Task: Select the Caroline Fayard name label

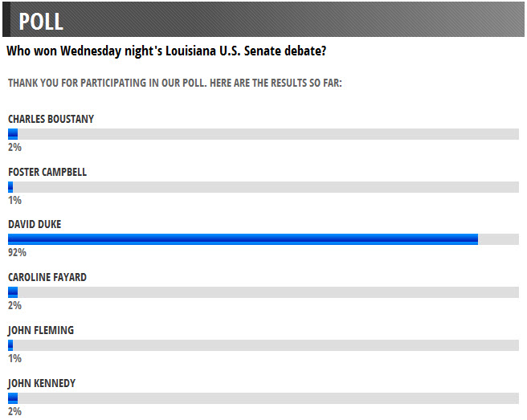Action: (x=47, y=277)
